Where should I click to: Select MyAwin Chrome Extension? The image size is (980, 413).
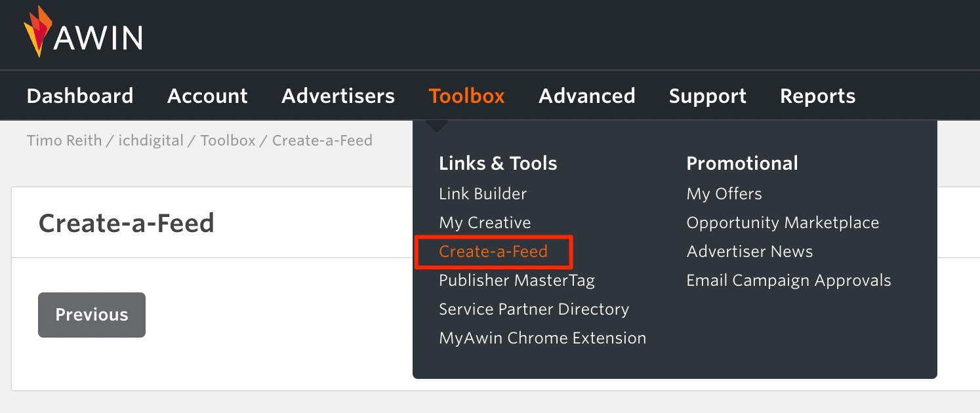click(542, 338)
